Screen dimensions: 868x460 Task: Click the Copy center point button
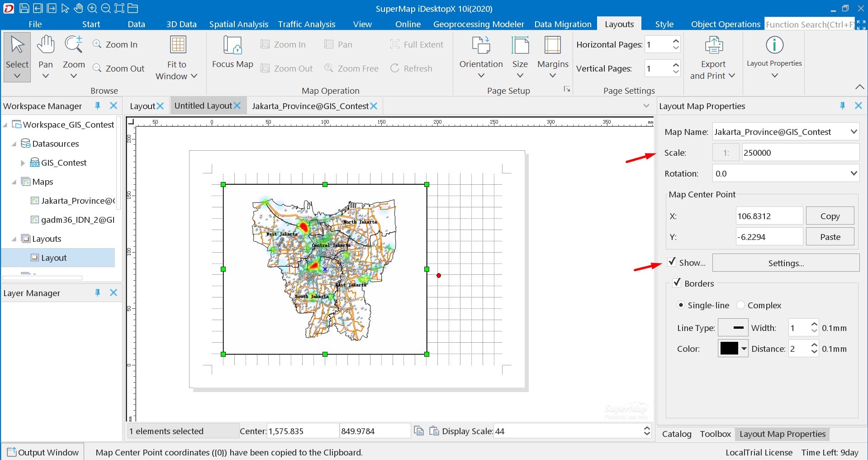click(830, 216)
